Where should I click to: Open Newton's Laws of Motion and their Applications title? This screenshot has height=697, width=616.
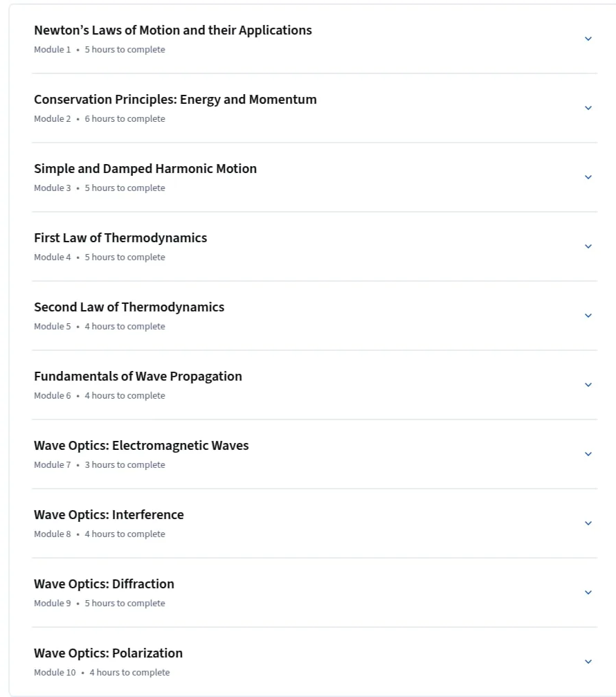[x=173, y=30]
